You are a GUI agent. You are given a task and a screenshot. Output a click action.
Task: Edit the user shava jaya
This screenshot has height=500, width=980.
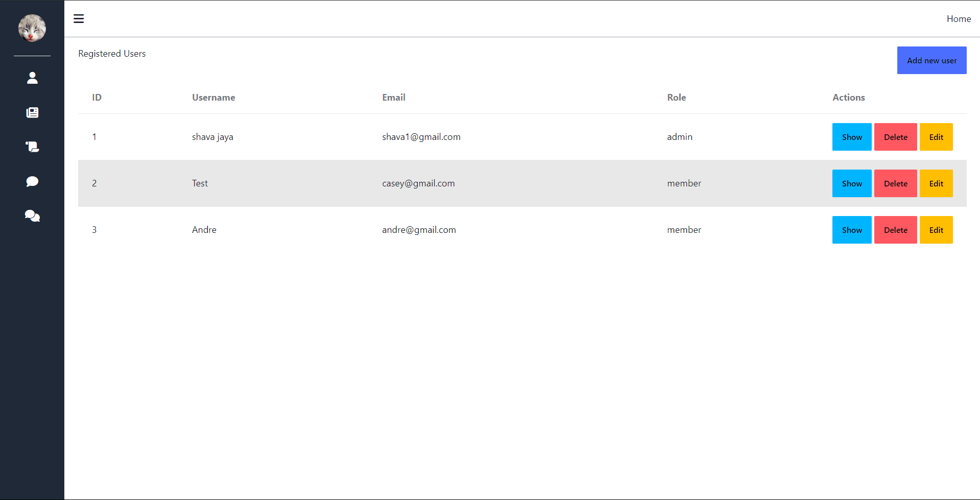pyautogui.click(x=936, y=137)
